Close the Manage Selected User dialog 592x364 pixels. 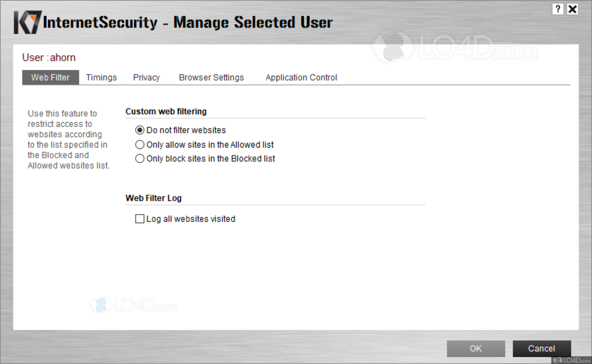573,9
